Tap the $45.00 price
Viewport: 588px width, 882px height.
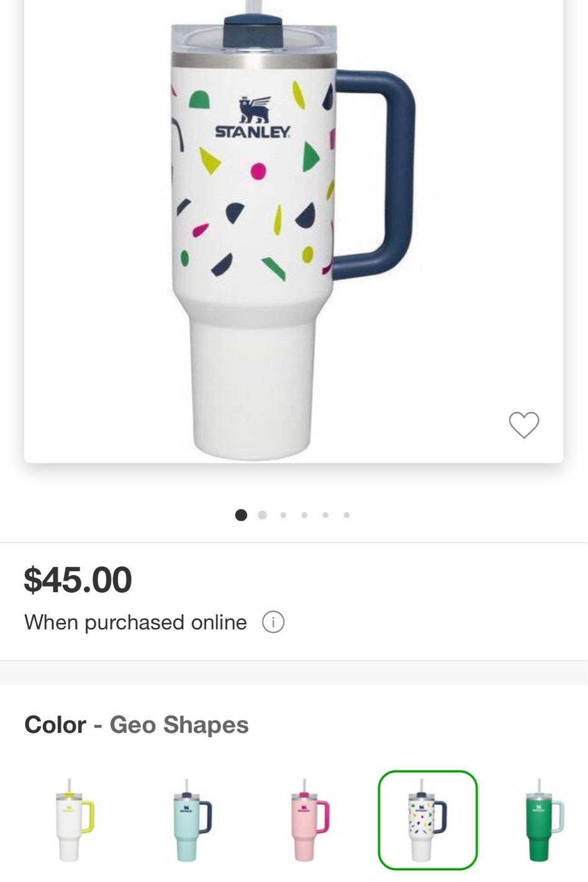pos(78,580)
